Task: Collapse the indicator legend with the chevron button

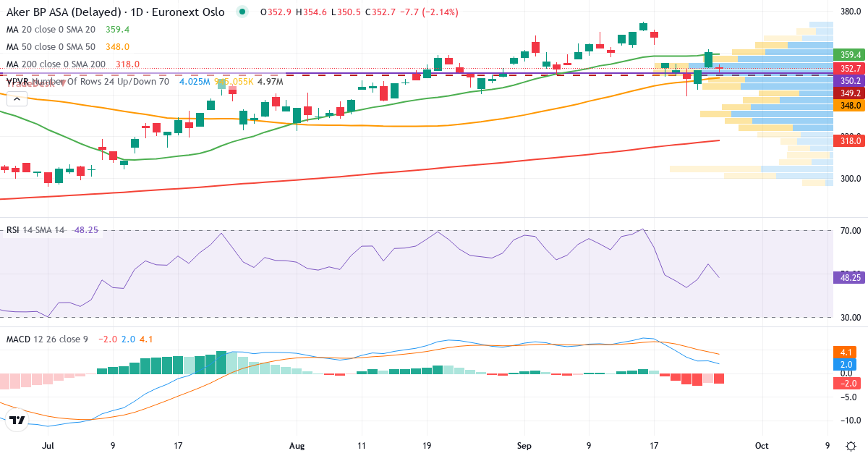Action: tap(15, 99)
